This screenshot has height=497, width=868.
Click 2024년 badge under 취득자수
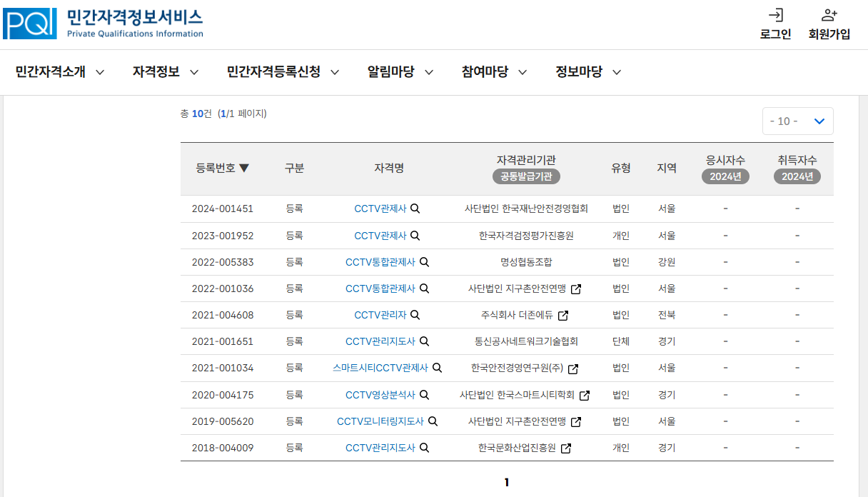(x=797, y=176)
